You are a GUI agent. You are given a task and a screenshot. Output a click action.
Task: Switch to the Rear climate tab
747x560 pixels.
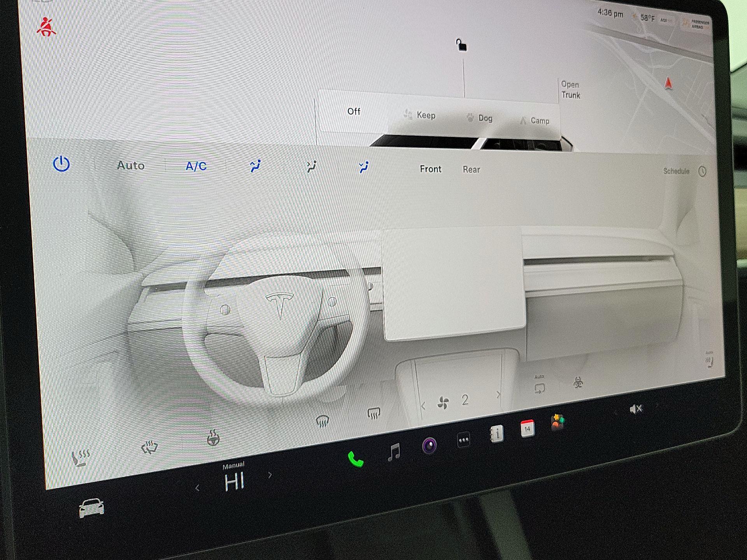pos(471,169)
